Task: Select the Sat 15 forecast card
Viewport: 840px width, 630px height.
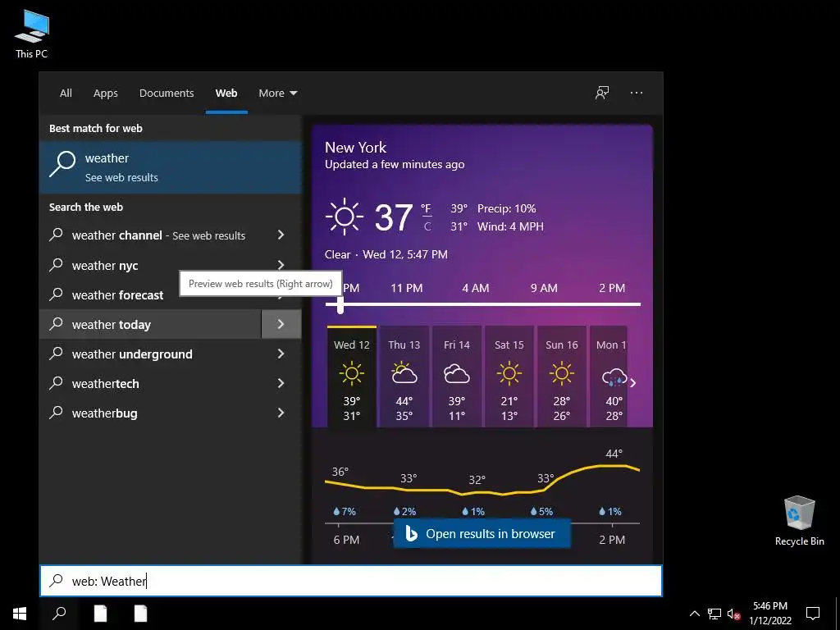Action: tap(509, 377)
